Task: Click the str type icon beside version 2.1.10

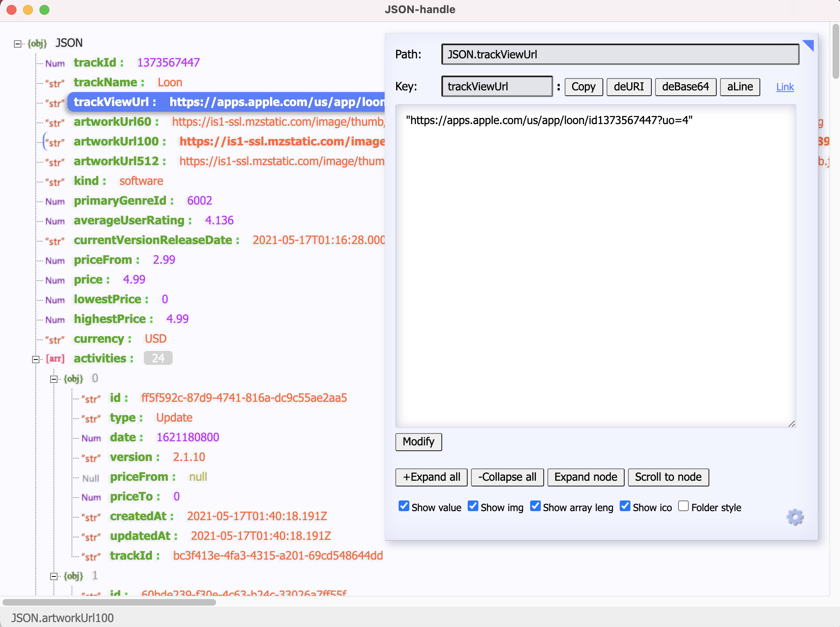Action: (91, 458)
